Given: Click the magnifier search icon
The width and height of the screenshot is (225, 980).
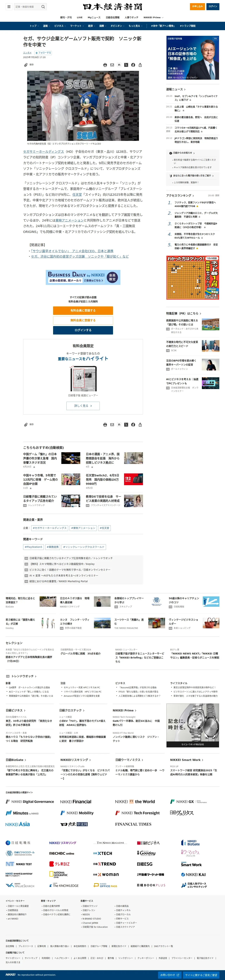Looking at the screenshot, I should [x=43, y=6].
